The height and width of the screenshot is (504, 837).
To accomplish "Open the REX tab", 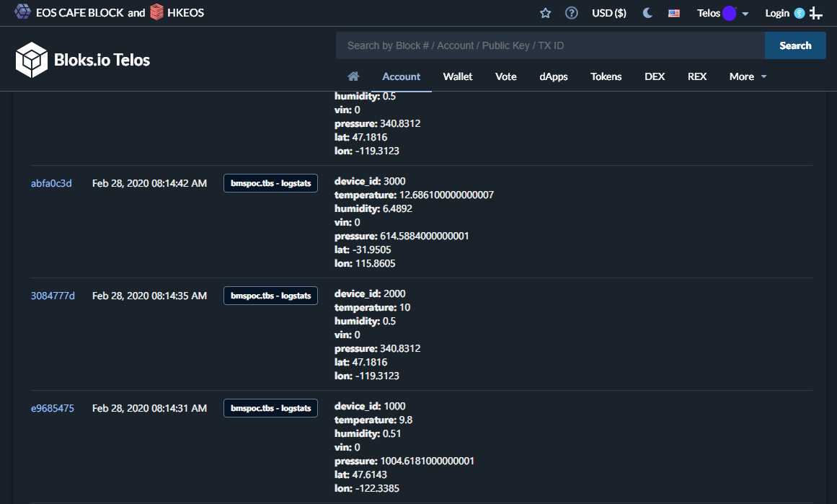I will [x=697, y=76].
